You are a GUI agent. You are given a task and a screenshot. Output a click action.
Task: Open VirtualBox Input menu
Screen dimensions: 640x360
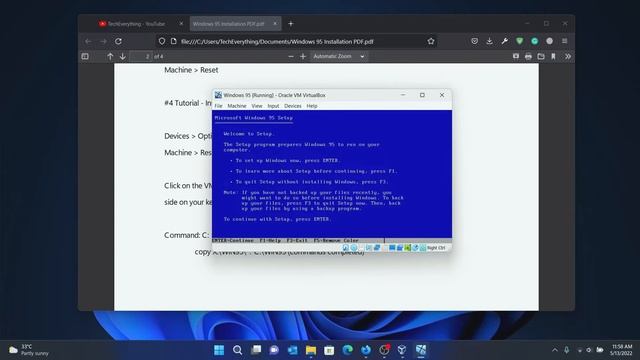(273, 106)
